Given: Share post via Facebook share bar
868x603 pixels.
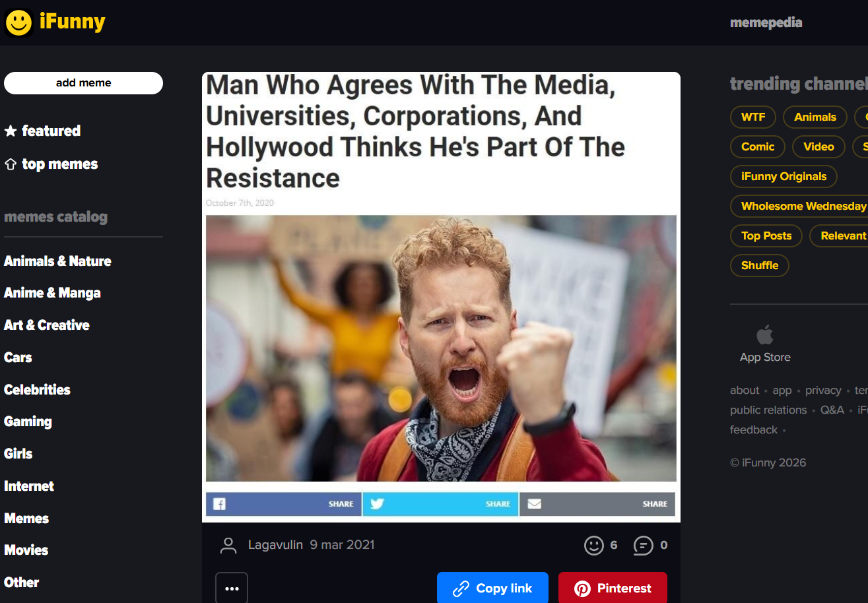Looking at the screenshot, I should click(x=283, y=504).
